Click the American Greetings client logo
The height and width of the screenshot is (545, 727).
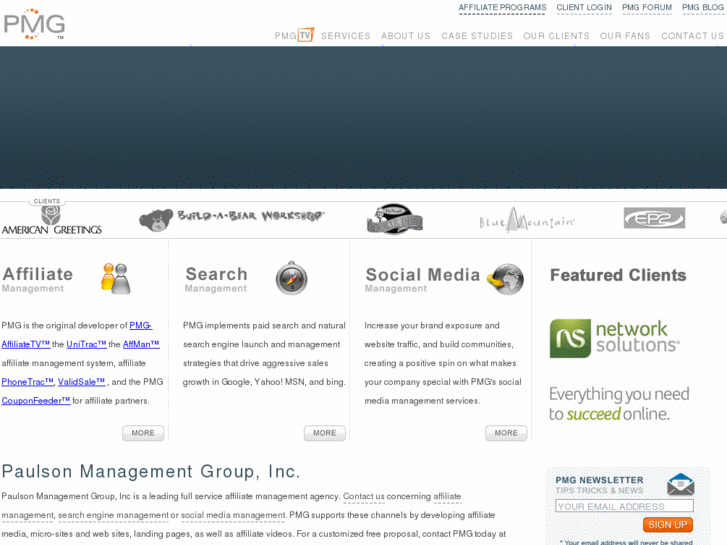(51, 220)
